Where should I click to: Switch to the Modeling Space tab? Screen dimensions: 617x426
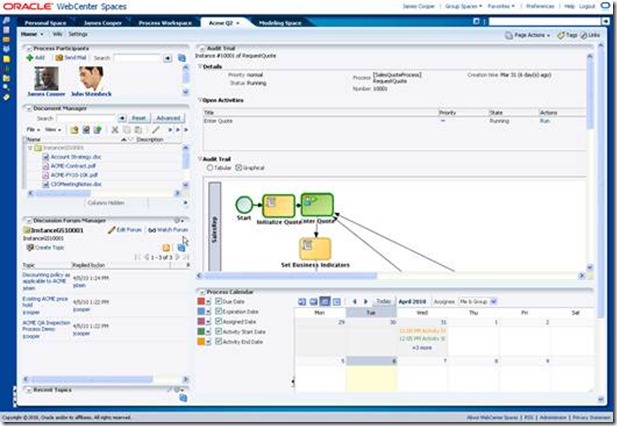[280, 23]
